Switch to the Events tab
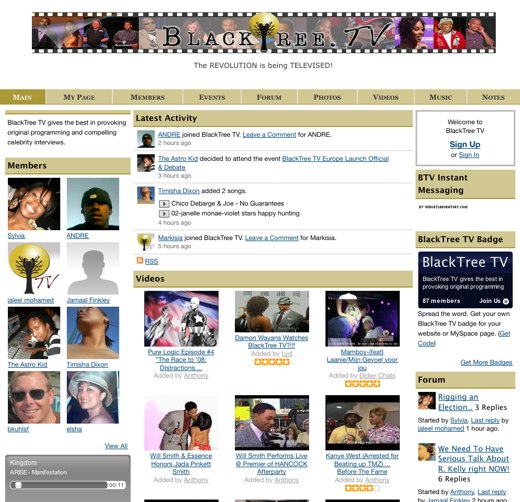Viewport: 520px width, 502px height. (212, 97)
